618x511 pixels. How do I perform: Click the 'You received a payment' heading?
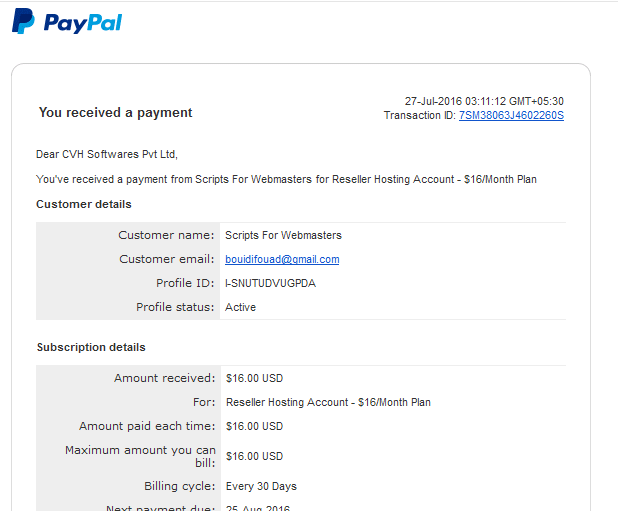click(115, 113)
